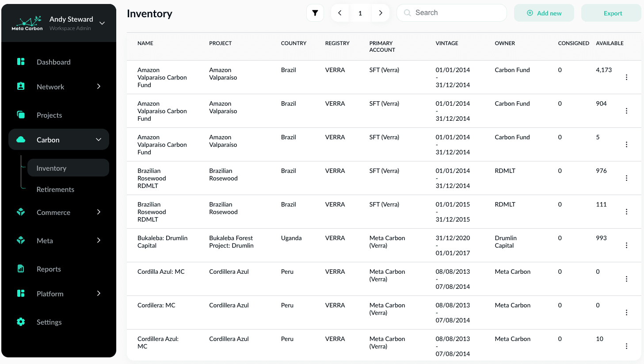Screen dimensions: 644x364
Task: Click the Reports sidebar icon
Action: coord(20,269)
